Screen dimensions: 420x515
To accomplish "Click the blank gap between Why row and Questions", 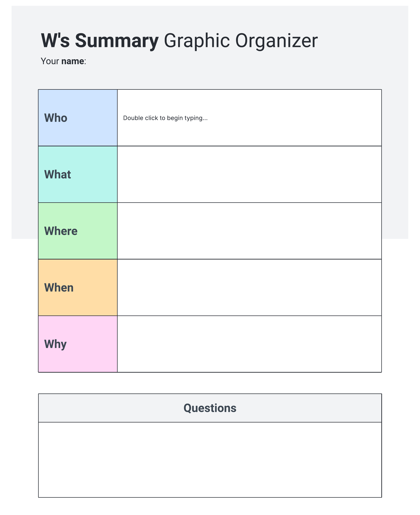I will 210,383.
